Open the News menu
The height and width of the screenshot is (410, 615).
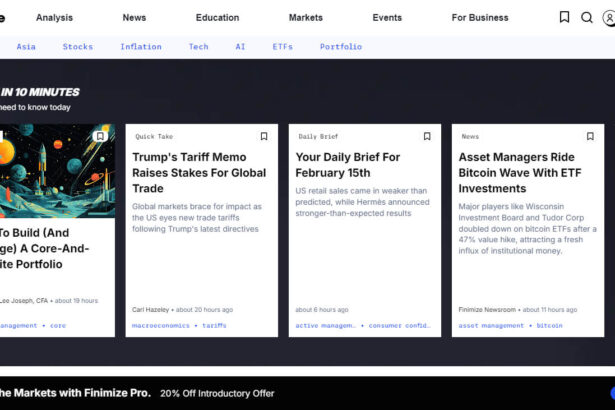click(134, 18)
